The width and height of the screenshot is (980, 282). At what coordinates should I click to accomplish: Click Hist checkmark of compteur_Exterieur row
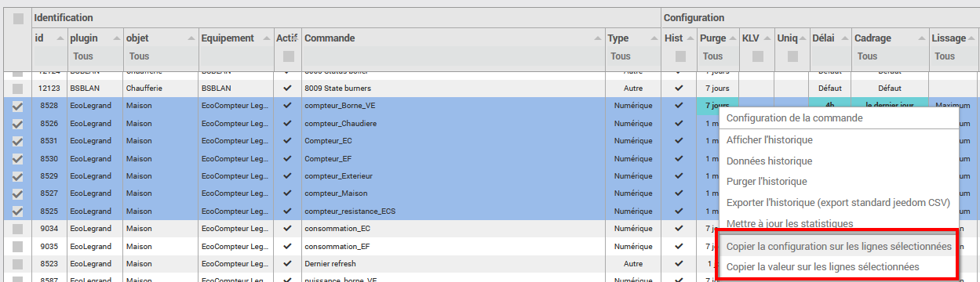click(x=679, y=175)
